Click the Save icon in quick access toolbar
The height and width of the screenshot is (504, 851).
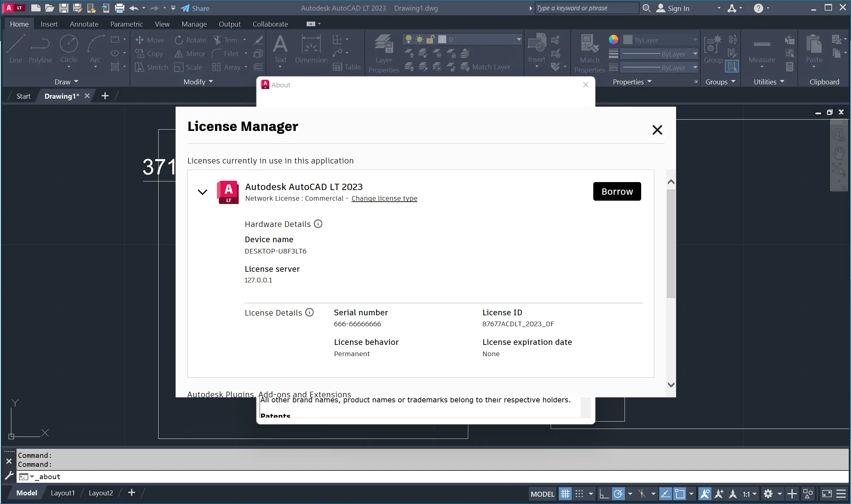point(64,8)
